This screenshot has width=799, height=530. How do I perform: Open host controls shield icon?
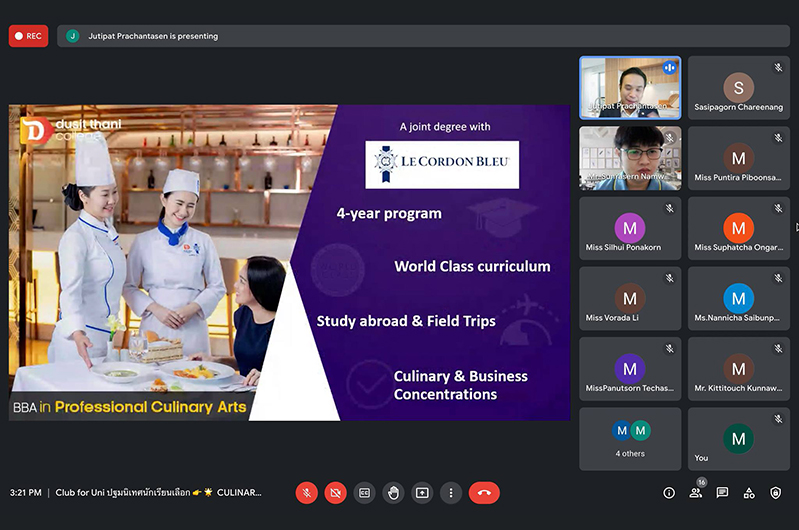tap(776, 493)
